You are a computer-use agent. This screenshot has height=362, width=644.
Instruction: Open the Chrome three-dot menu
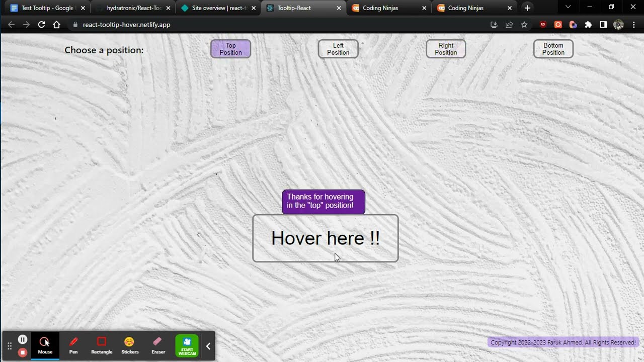[633, 25]
